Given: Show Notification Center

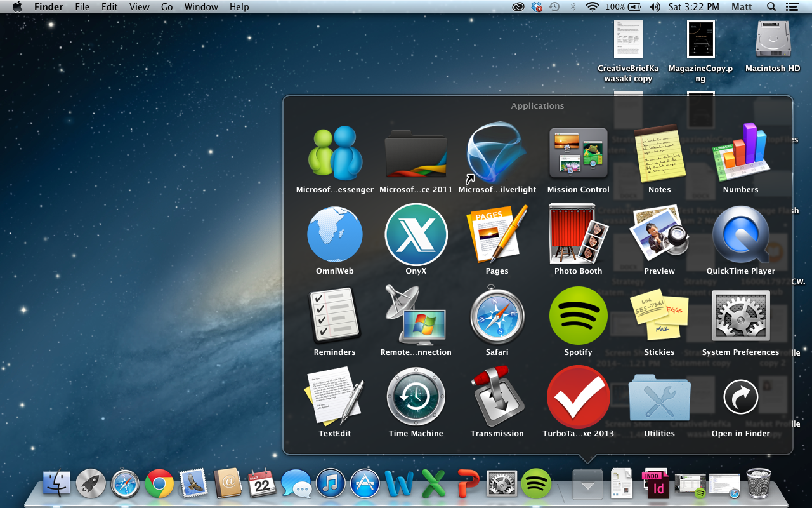Looking at the screenshot, I should 792,7.
